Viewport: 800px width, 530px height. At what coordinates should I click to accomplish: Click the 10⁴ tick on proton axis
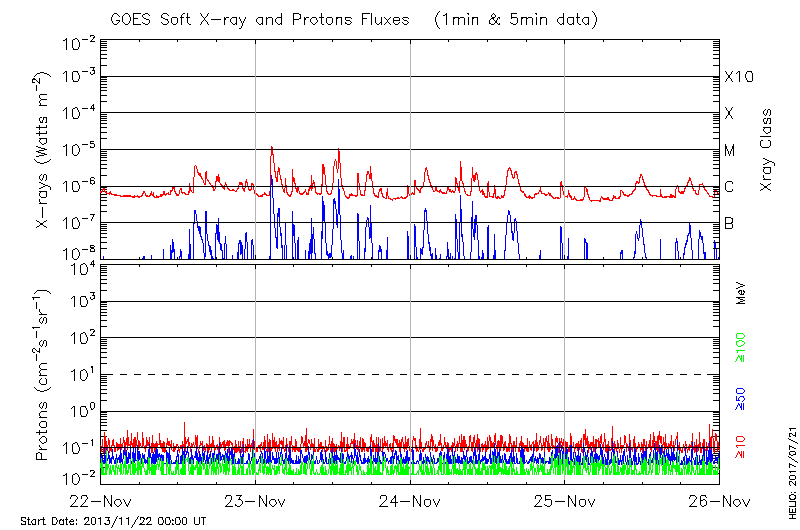point(80,266)
